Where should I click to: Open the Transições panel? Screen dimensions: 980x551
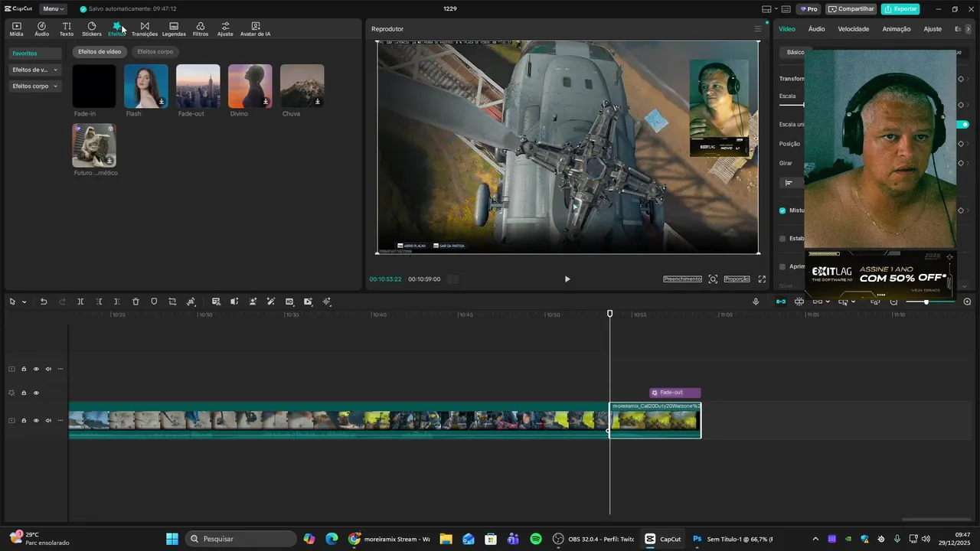click(x=145, y=29)
